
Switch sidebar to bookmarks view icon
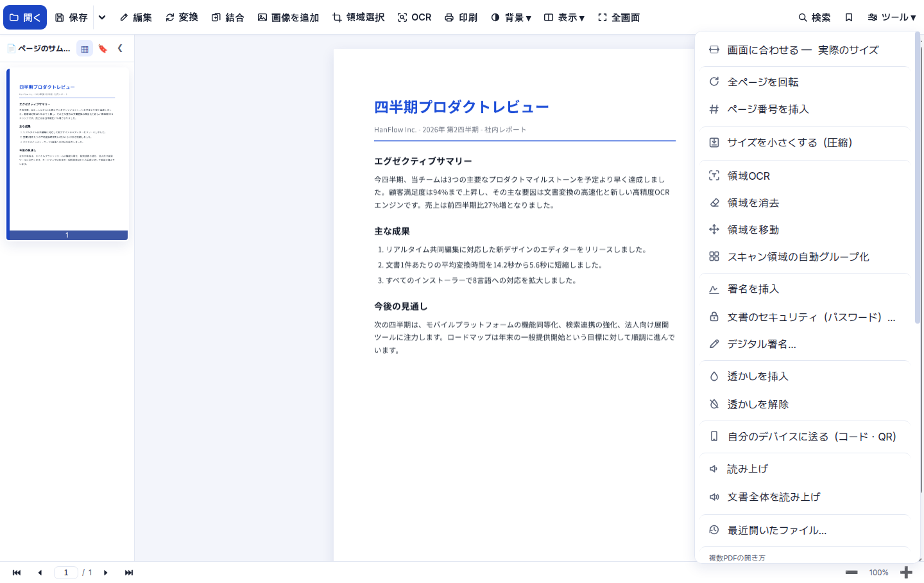click(x=103, y=48)
